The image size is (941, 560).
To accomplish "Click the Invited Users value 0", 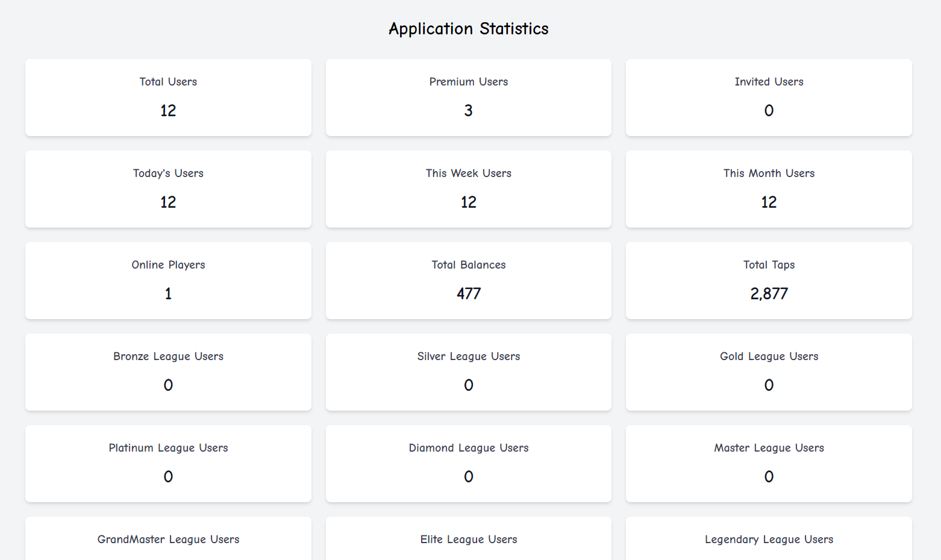I will coord(769,111).
